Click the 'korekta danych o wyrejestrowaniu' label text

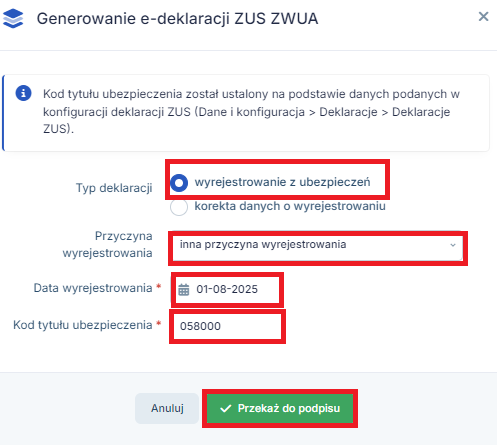click(x=290, y=206)
